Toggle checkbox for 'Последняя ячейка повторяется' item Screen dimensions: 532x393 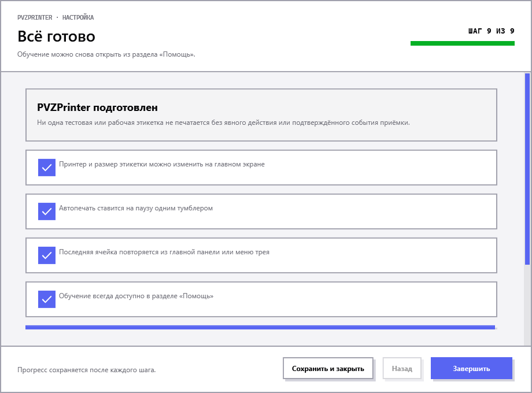click(47, 255)
